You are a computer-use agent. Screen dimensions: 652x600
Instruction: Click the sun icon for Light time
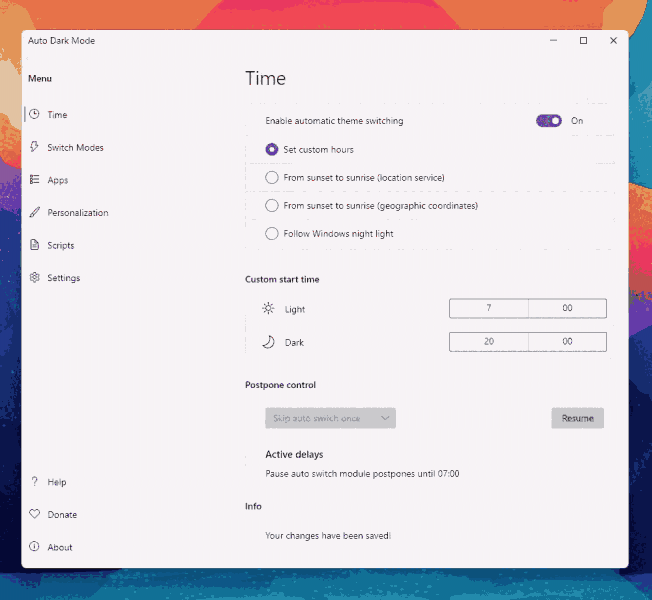pos(268,309)
